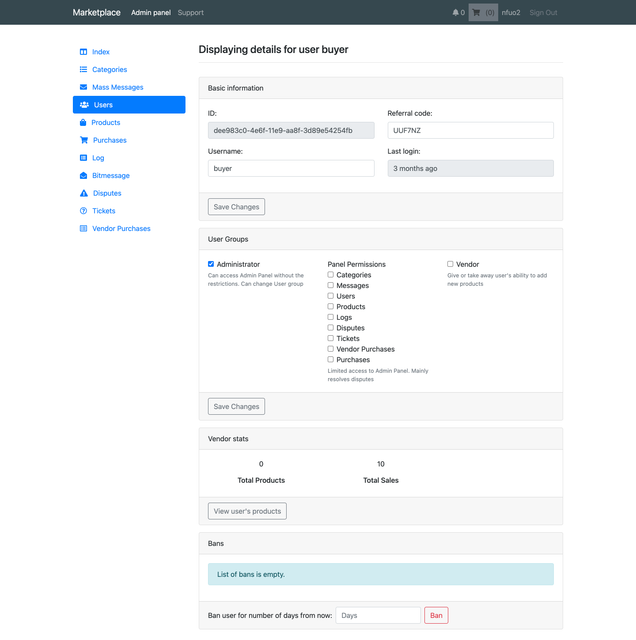
Task: Enable the Purchases panel permission
Action: click(x=330, y=360)
